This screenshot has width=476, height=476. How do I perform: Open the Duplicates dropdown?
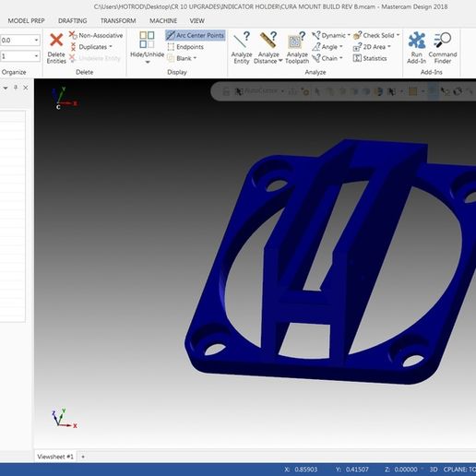pyautogui.click(x=90, y=47)
